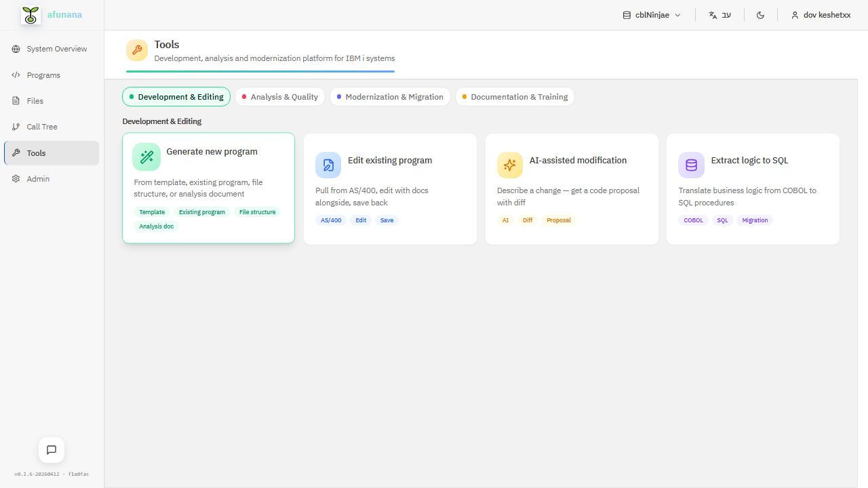Open Admin using the gear icon
The width and height of the screenshot is (868, 488).
tap(16, 178)
